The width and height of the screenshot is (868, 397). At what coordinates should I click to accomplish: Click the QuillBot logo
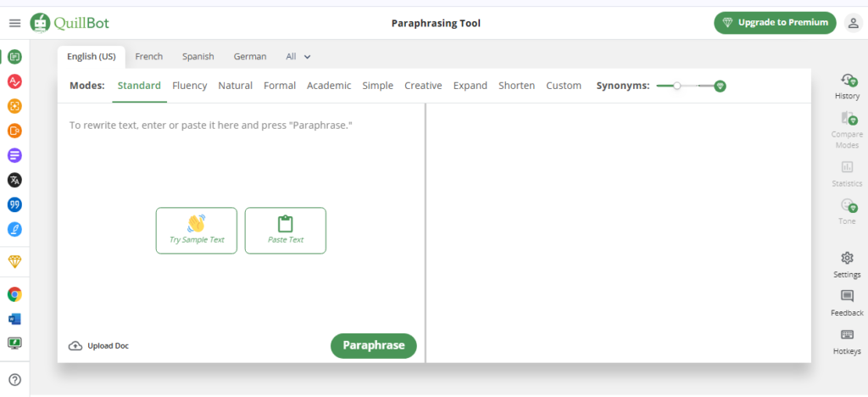pos(70,23)
